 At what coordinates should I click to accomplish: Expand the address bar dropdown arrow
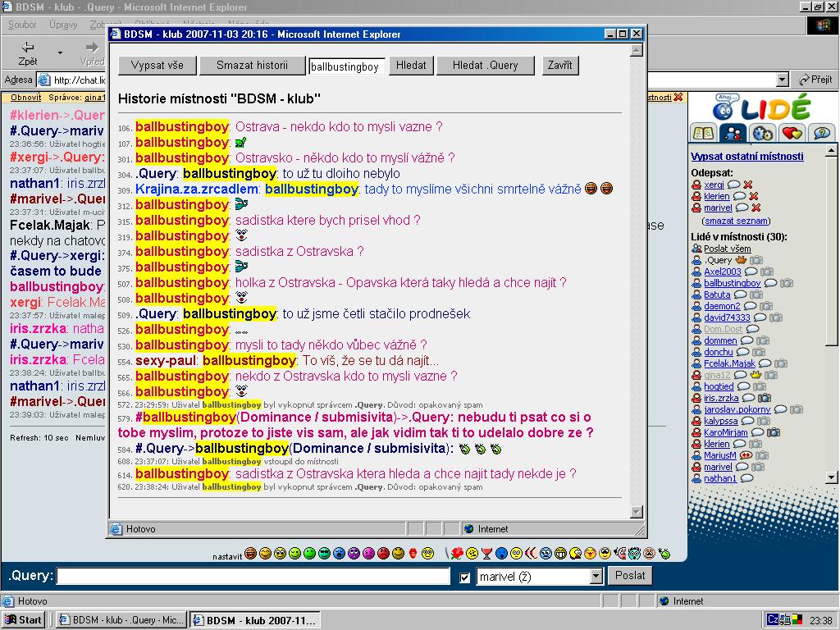[x=782, y=80]
